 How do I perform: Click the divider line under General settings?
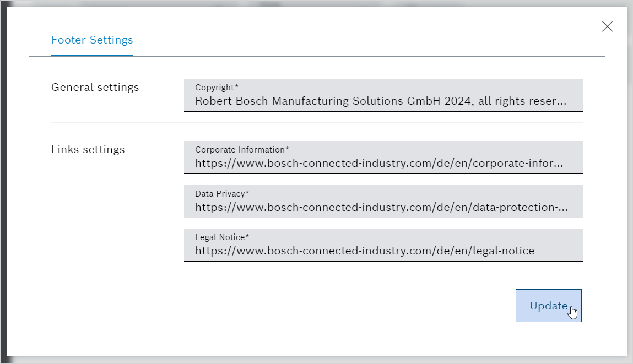pyautogui.click(x=317, y=122)
